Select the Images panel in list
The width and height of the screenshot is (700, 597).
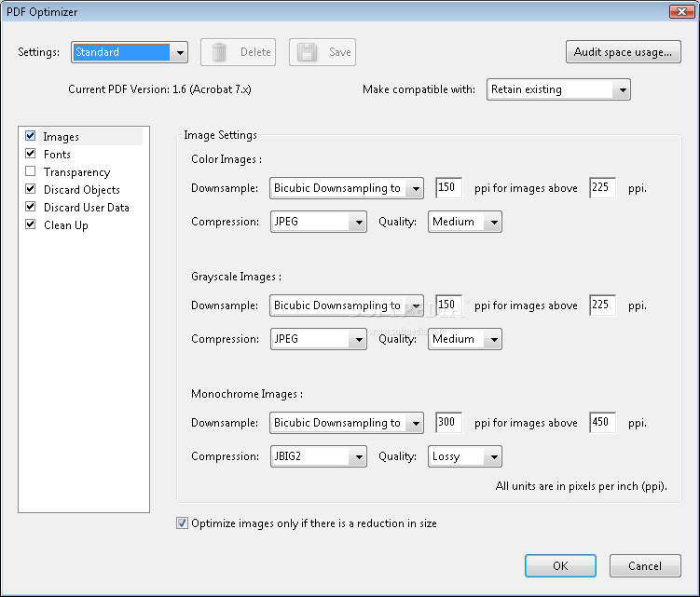[x=61, y=137]
